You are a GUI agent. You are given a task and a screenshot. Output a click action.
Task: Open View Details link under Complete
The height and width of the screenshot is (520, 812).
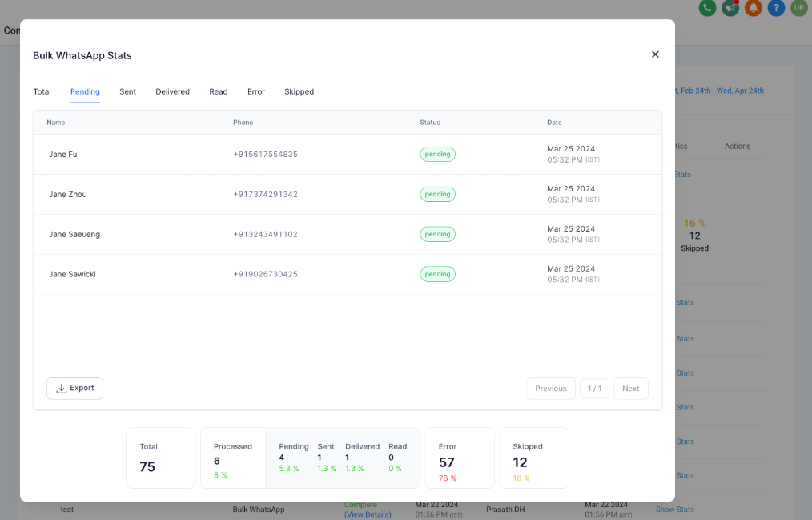[x=368, y=514]
